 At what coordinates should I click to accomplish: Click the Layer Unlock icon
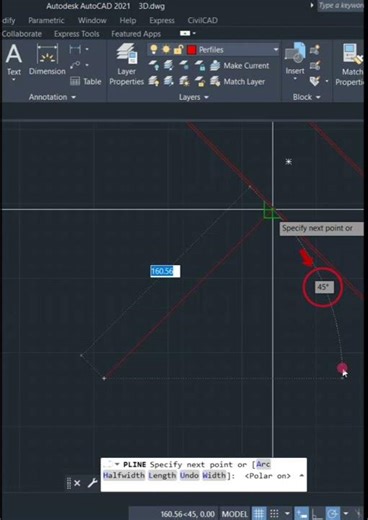pos(200,81)
